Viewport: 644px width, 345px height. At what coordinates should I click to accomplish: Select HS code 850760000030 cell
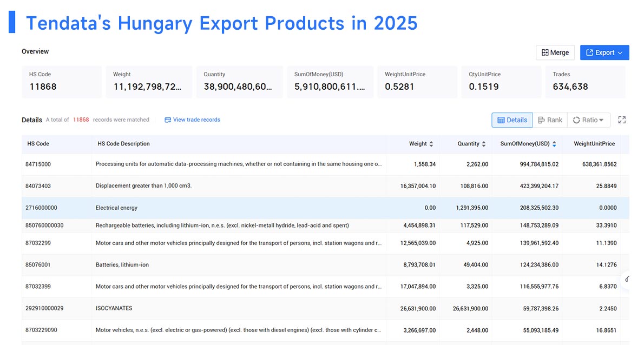coord(44,225)
